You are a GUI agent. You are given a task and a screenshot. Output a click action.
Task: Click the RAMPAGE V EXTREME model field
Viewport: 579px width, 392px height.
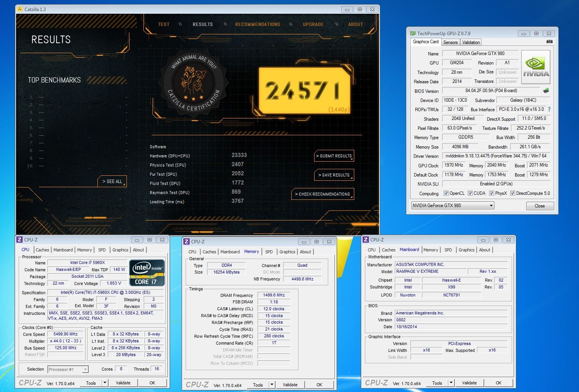click(431, 271)
